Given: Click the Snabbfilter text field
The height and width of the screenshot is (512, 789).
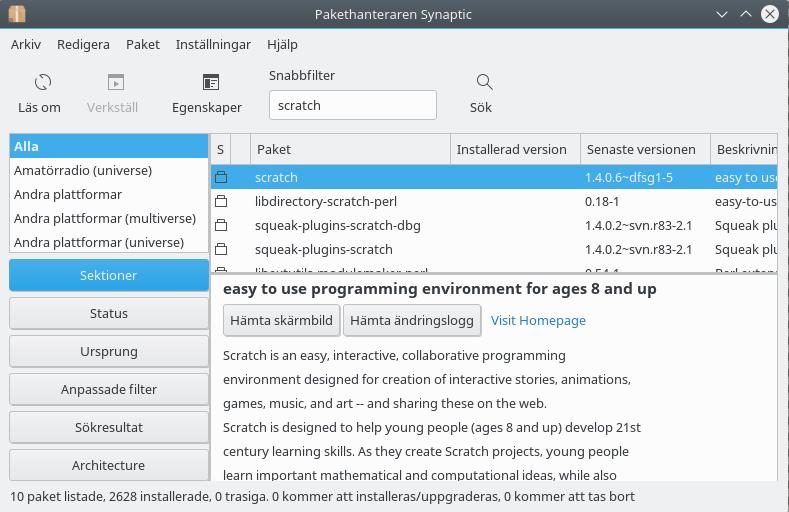Looking at the screenshot, I should [353, 105].
